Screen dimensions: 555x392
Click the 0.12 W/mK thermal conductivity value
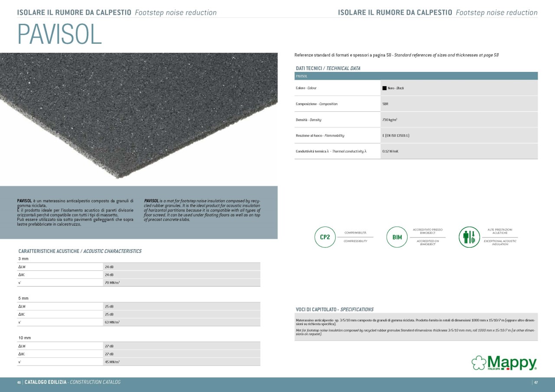[390, 151]
